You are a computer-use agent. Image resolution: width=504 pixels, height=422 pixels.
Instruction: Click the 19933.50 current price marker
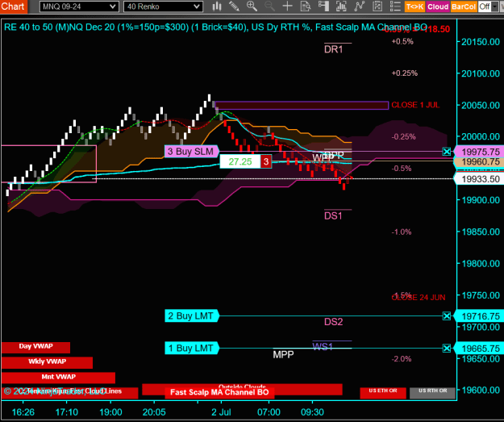click(480, 179)
